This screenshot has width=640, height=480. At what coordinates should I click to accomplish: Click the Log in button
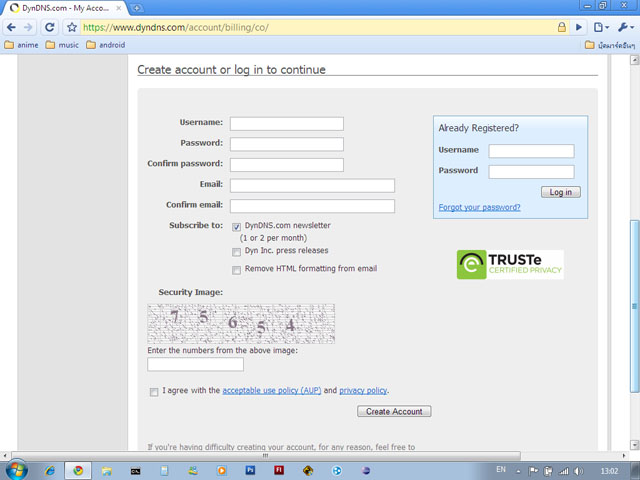point(561,192)
